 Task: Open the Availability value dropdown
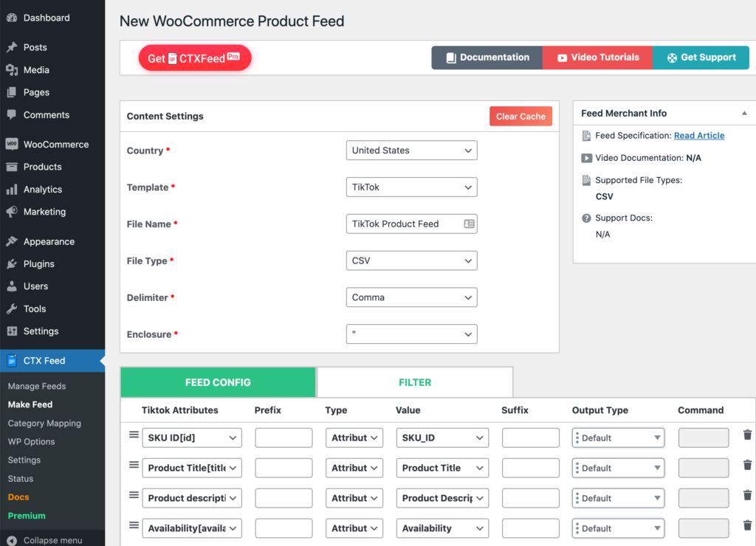click(x=442, y=528)
